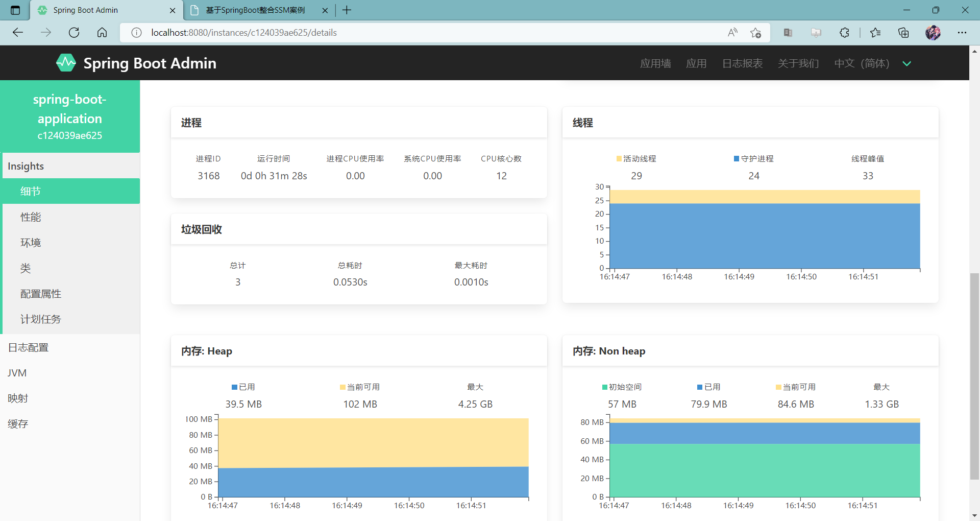Click the spring-boot-application instance header
Viewport: 980px width, 521px height.
70,116
